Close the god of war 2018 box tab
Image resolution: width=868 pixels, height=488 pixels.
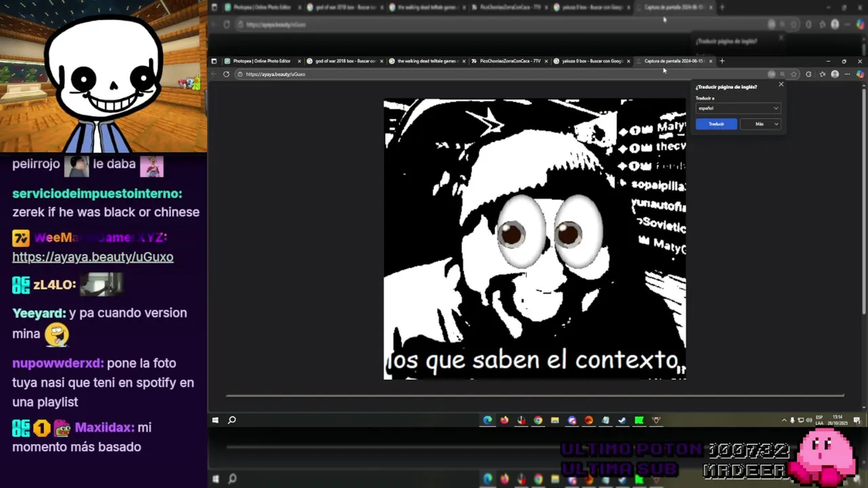(382, 61)
